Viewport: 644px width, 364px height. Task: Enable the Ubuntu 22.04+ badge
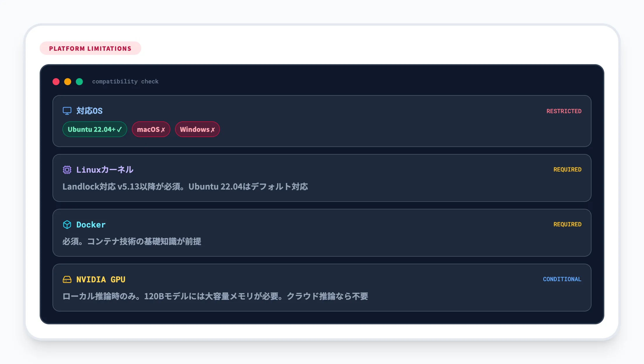coord(94,129)
